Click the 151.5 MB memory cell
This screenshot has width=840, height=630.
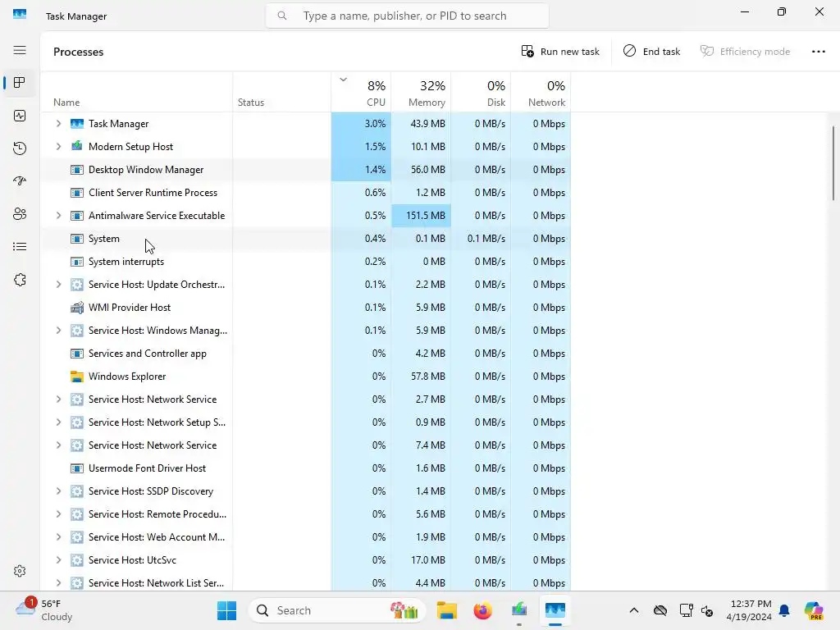pyautogui.click(x=421, y=216)
